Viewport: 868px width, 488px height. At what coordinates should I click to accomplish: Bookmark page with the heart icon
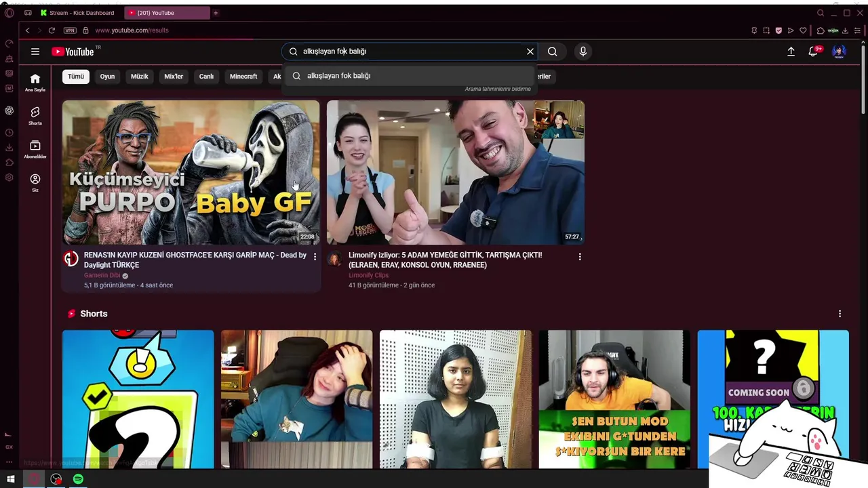803,30
